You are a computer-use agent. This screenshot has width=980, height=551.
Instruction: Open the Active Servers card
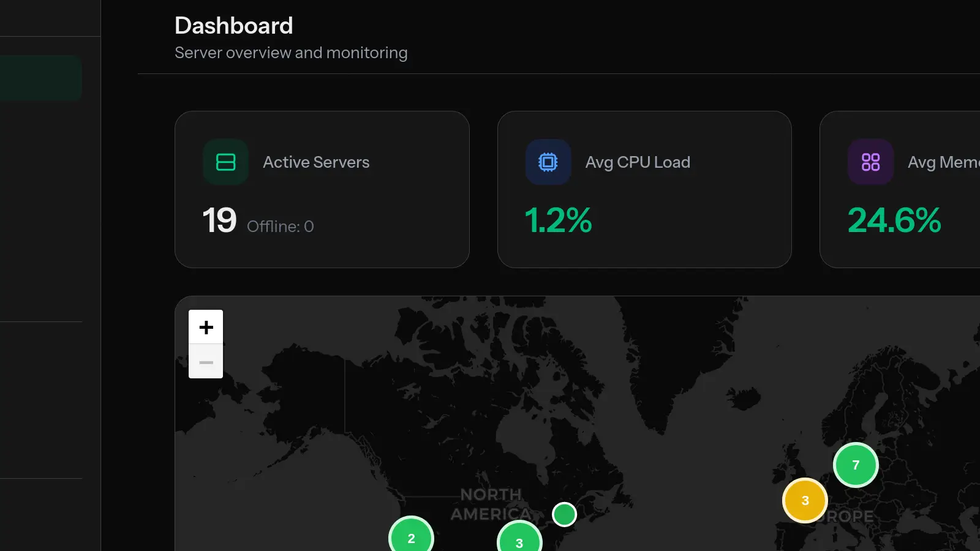click(322, 189)
